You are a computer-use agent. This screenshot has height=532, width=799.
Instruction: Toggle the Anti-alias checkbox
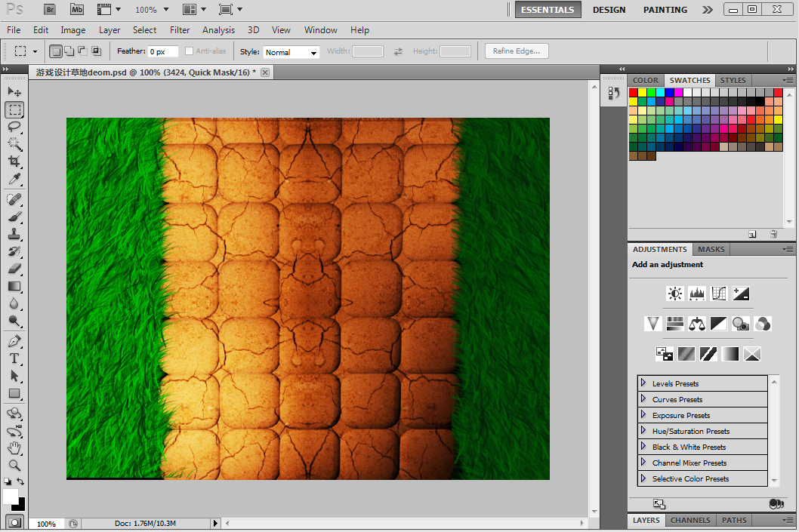tap(189, 51)
